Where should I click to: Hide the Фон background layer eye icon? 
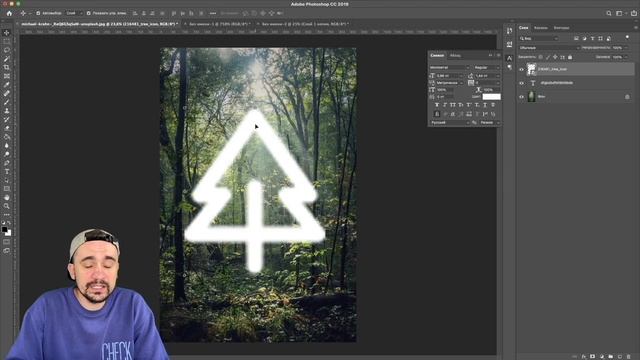click(521, 97)
